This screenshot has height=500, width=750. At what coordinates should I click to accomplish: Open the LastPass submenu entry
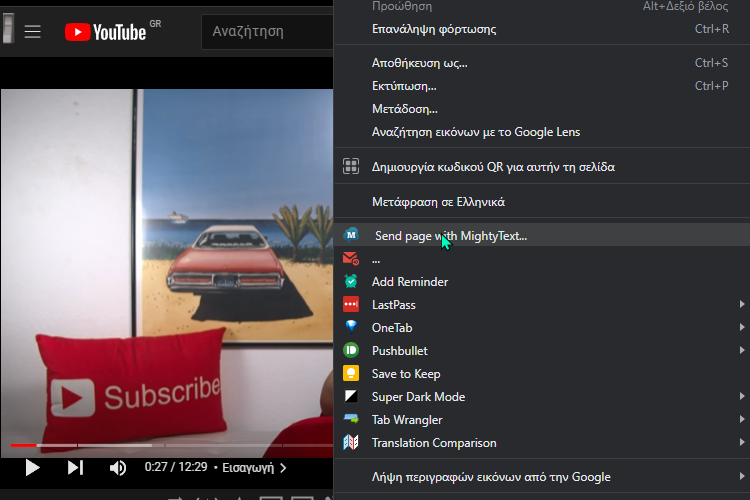click(x=541, y=305)
